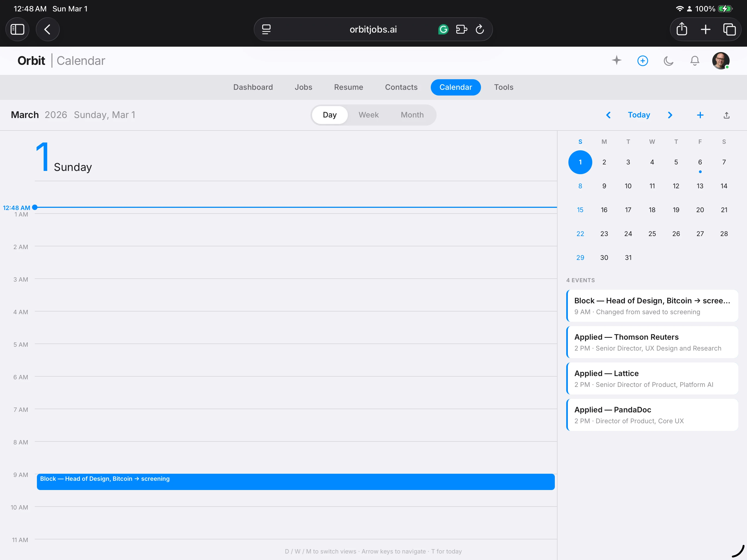
Task: Open the user profile avatar
Action: 720,61
